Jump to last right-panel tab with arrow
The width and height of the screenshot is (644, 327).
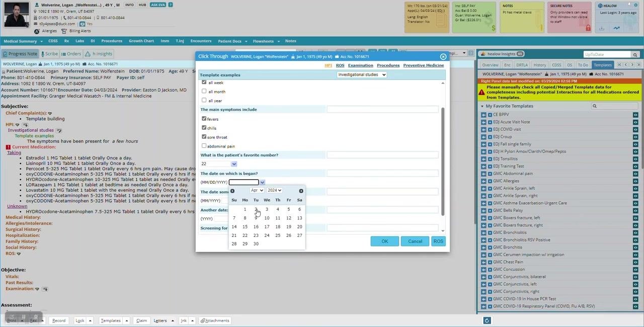point(638,65)
